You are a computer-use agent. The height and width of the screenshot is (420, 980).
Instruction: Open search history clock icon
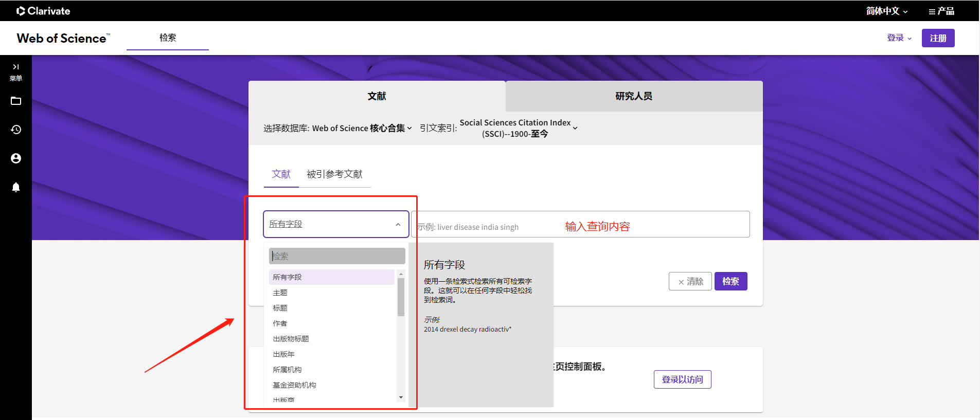(x=16, y=130)
